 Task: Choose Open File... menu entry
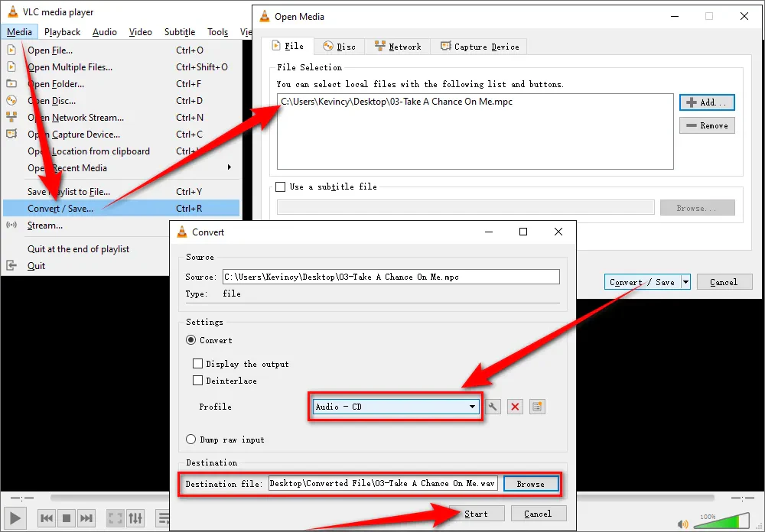[x=121, y=50]
